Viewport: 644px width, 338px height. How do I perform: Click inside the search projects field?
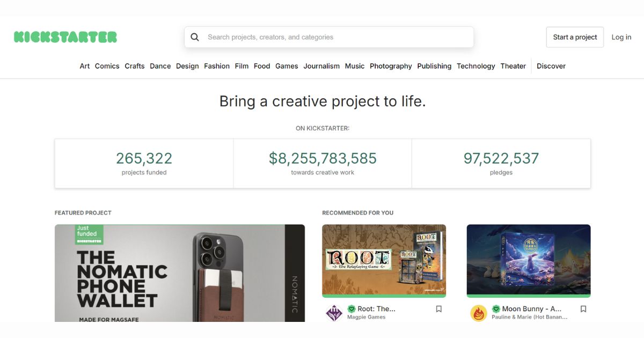322,36
